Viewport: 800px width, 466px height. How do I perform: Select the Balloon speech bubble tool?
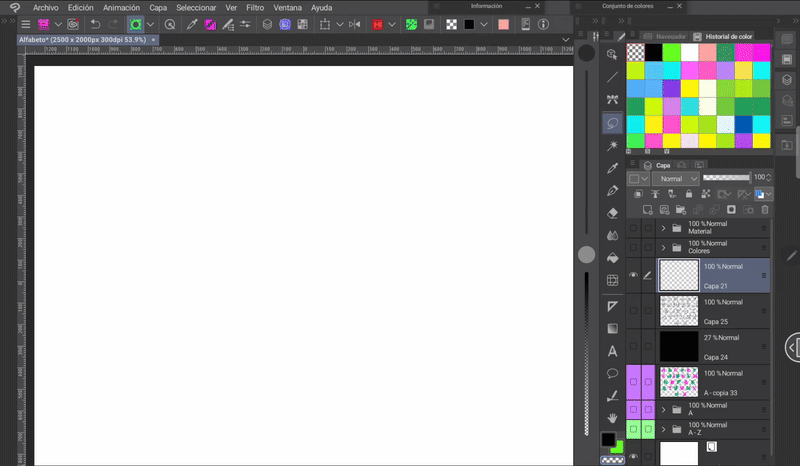click(612, 374)
